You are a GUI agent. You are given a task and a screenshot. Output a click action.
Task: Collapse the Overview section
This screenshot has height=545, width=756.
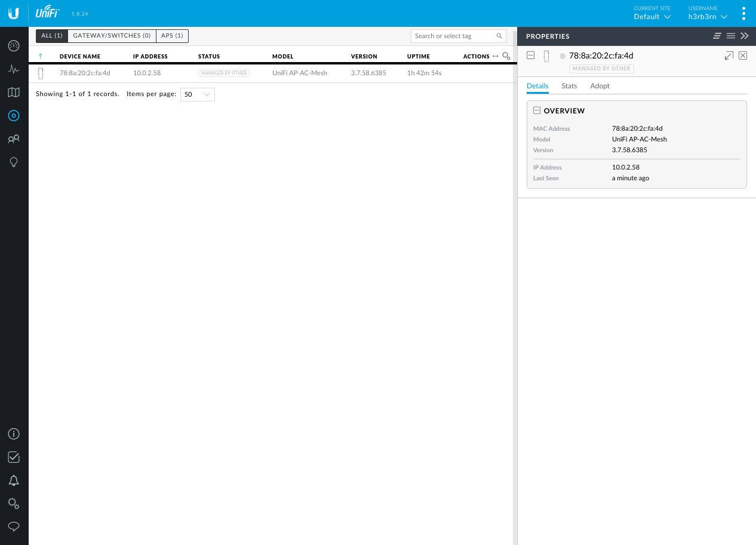pos(537,111)
